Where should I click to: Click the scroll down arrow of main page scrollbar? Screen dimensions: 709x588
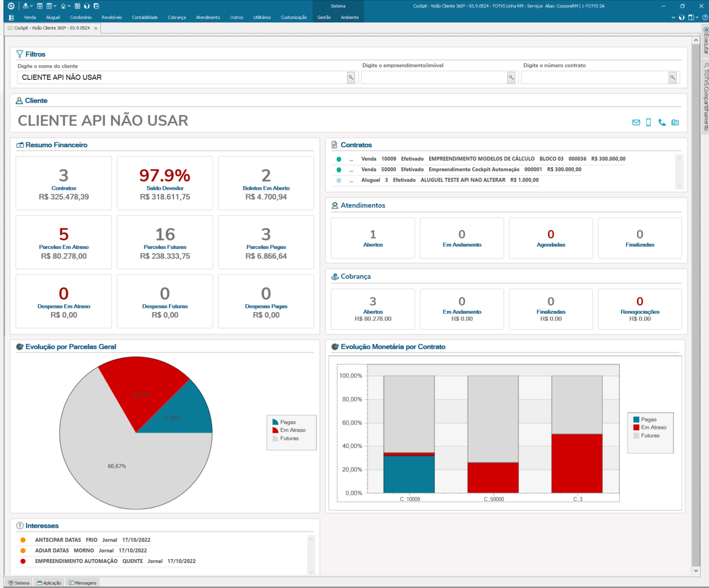tap(696, 571)
